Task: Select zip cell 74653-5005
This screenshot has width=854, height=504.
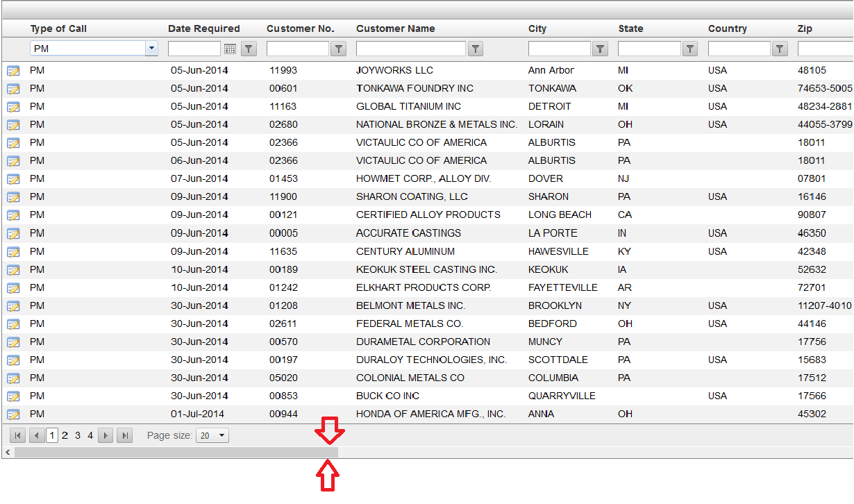Action: click(825, 88)
